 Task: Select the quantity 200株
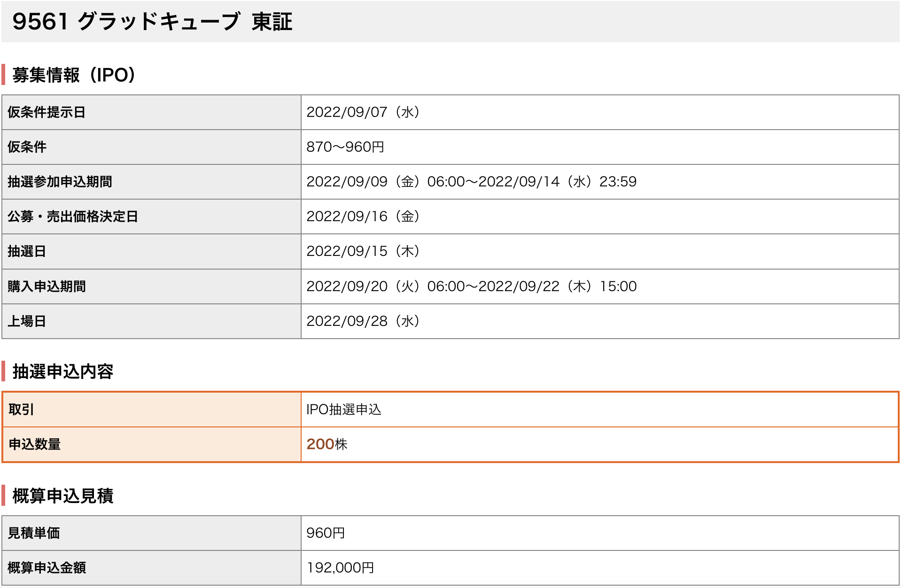click(x=327, y=444)
